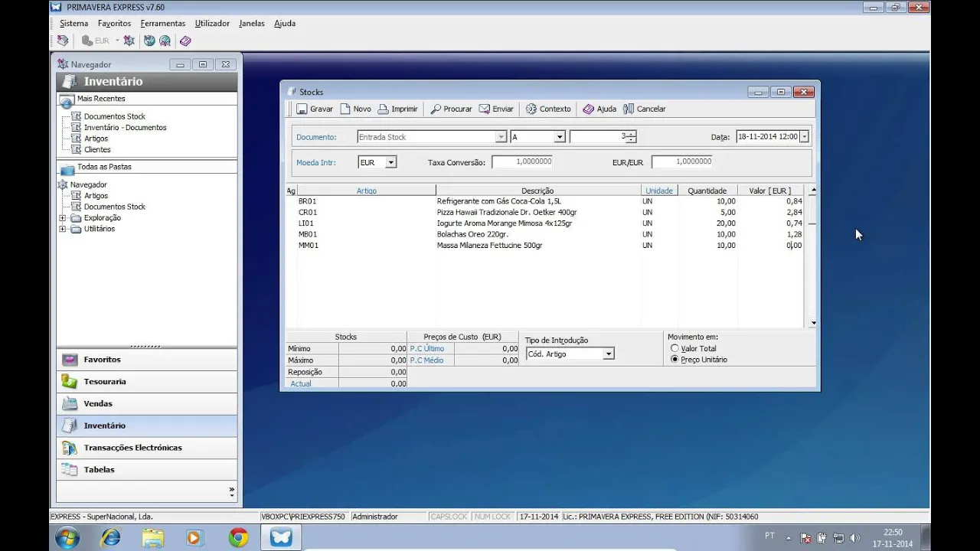Click the Novo new document icon
This screenshot has height=551, width=980.
coord(345,109)
